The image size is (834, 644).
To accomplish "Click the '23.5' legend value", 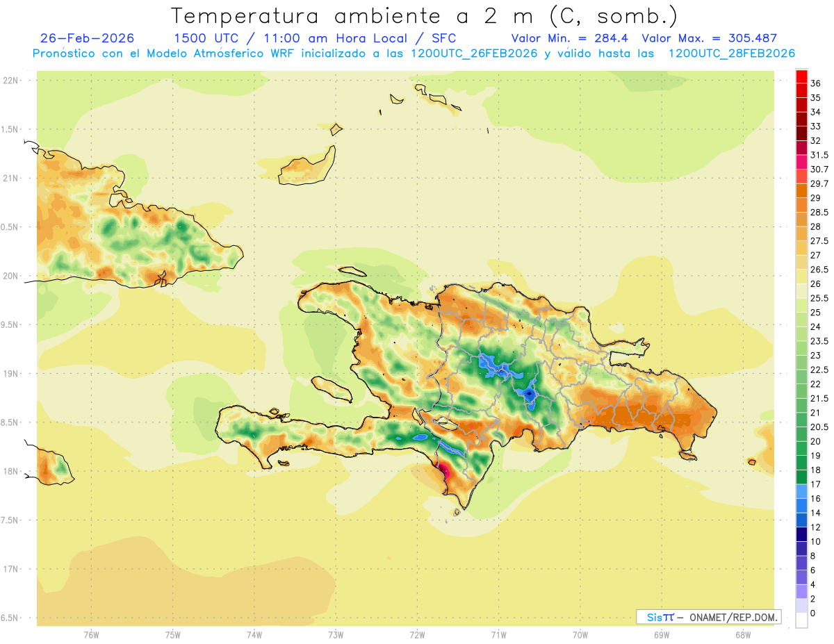I will [819, 341].
